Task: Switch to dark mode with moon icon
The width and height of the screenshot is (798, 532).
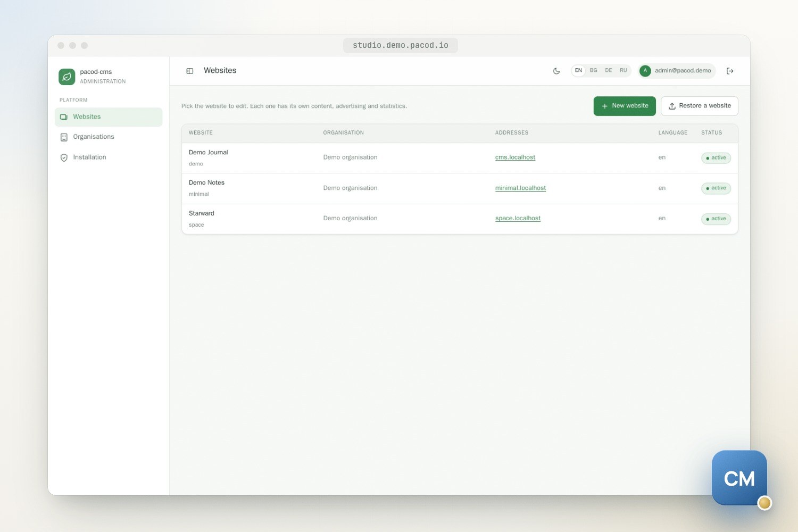Action: pos(556,71)
